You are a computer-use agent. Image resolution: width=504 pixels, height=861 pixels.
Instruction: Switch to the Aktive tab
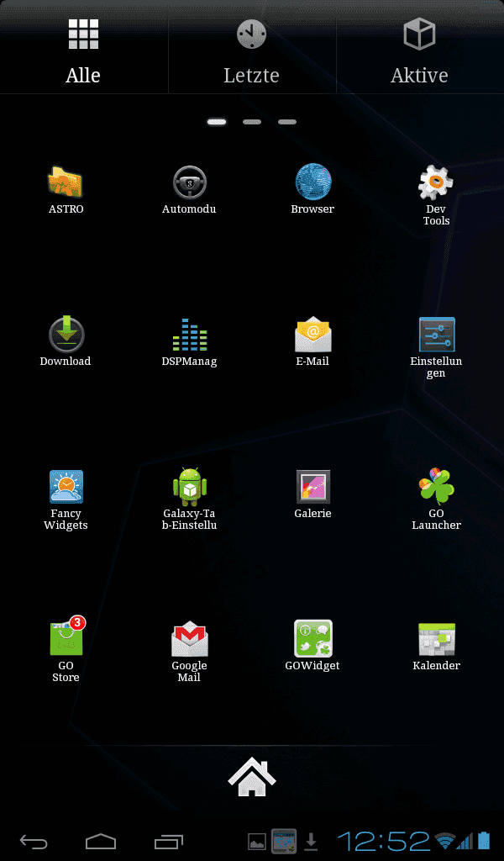tap(419, 50)
